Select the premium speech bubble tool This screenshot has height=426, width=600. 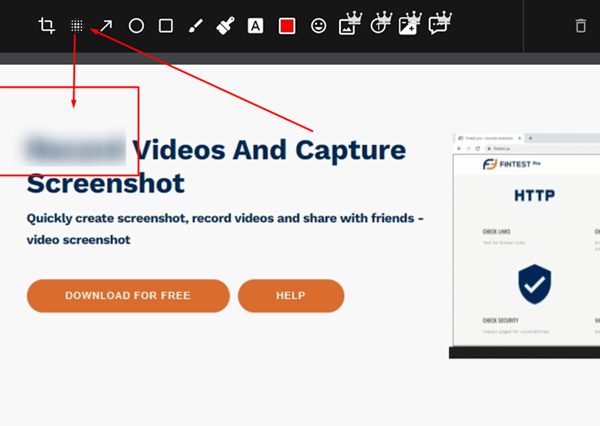(x=438, y=26)
